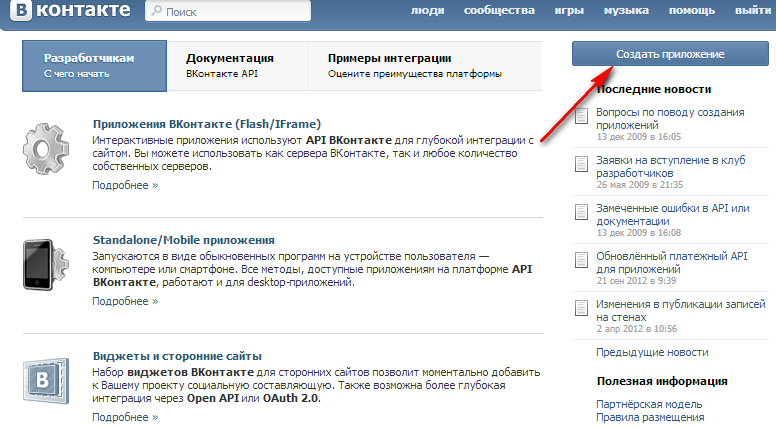Focus the Поиск search field
This screenshot has height=428, width=776.
tap(228, 10)
